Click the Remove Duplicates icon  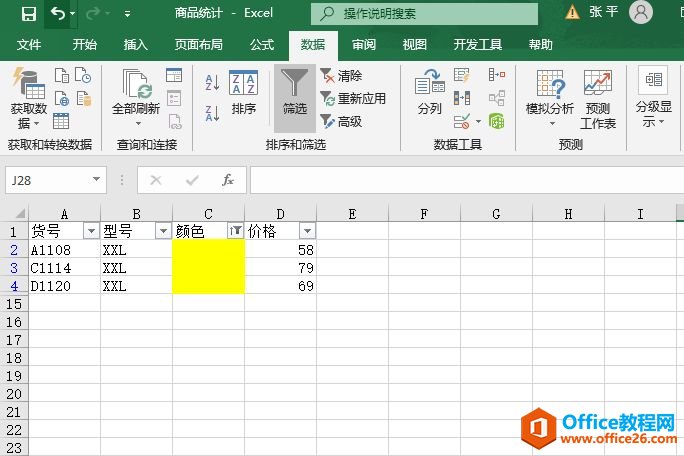click(462, 98)
